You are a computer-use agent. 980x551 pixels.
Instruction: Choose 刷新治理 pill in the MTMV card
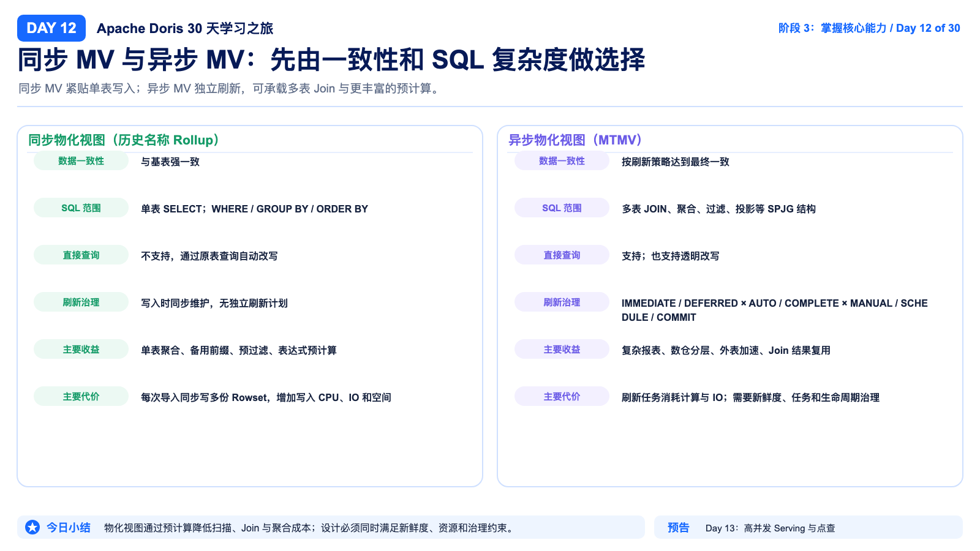(562, 302)
